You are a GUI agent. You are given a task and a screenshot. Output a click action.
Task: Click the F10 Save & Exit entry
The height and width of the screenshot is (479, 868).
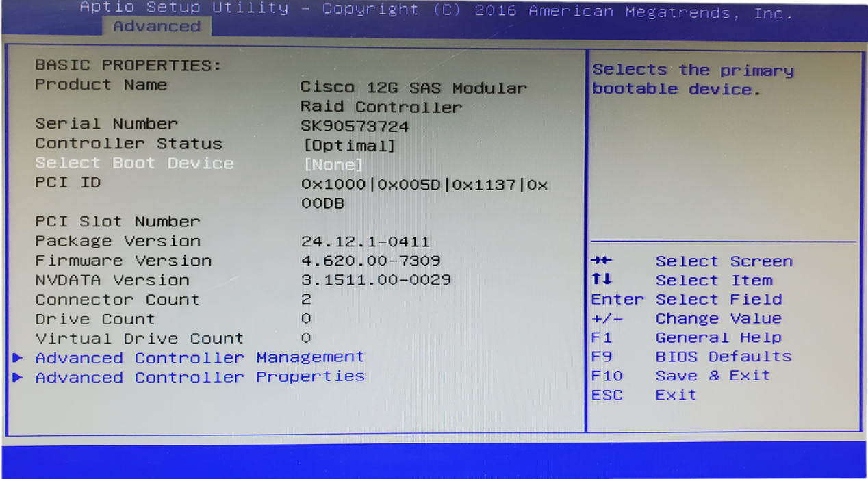coord(680,376)
